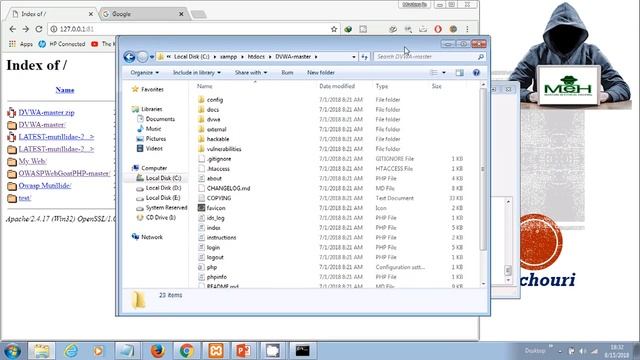Click xampp in the address breadcrumb
The height and width of the screenshot is (360, 640).
point(229,57)
